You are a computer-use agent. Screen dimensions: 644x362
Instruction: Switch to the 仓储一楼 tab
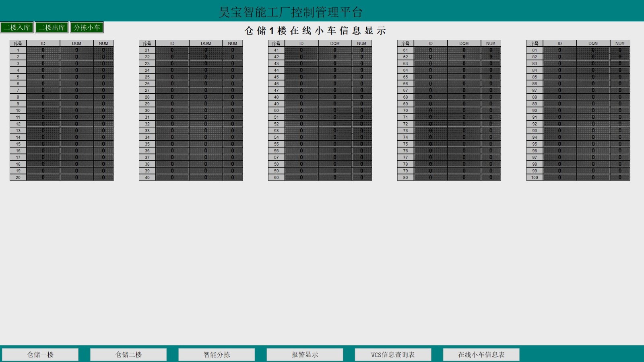pyautogui.click(x=40, y=354)
